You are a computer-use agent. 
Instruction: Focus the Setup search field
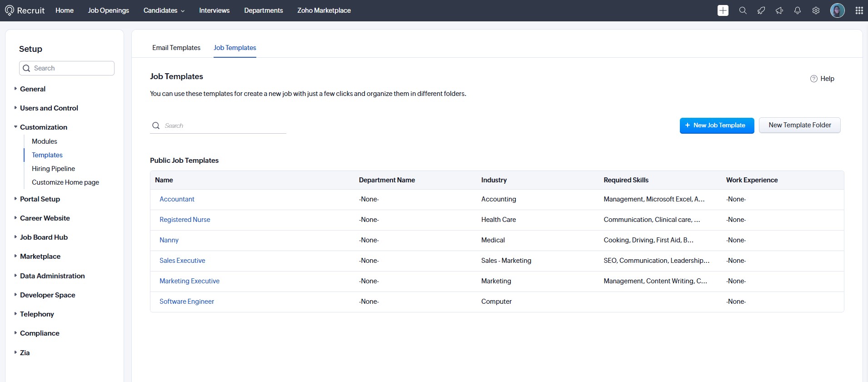[67, 68]
